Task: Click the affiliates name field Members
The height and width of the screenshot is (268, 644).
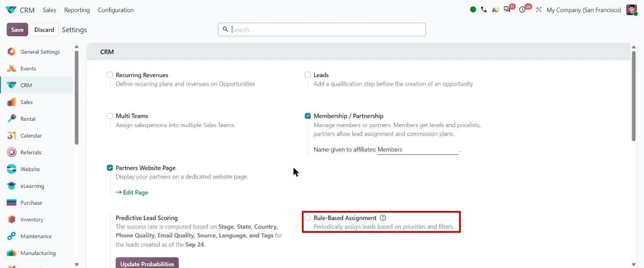Action: pos(418,149)
